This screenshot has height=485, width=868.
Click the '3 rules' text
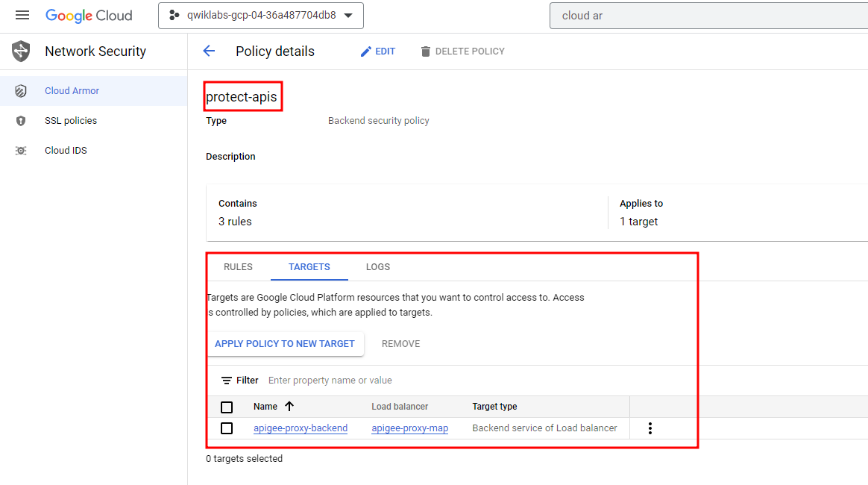(x=235, y=222)
